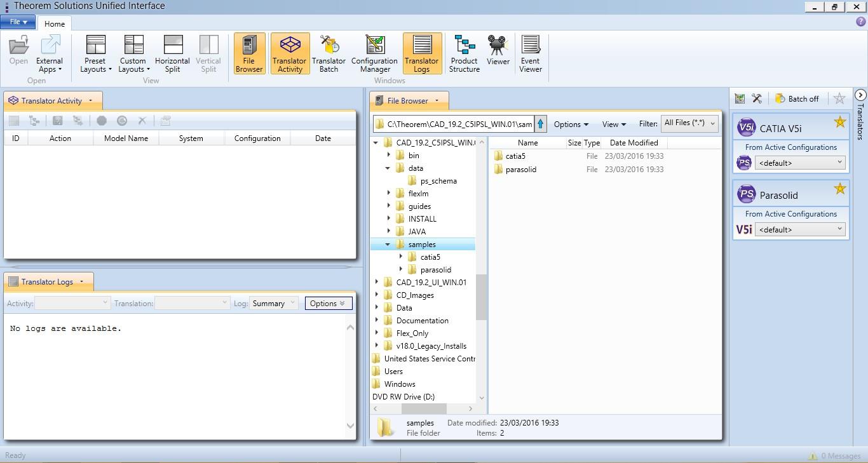This screenshot has height=463, width=868.
Task: Sort files by Date Modified header
Action: [634, 143]
